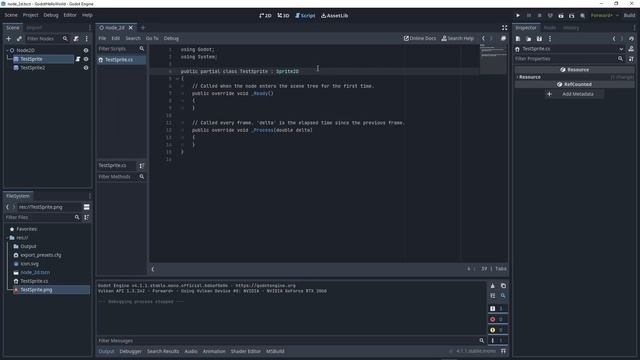Screen dimensions: 640x360
Task: Switch to the AssetLib workspace
Action: [x=334, y=16]
